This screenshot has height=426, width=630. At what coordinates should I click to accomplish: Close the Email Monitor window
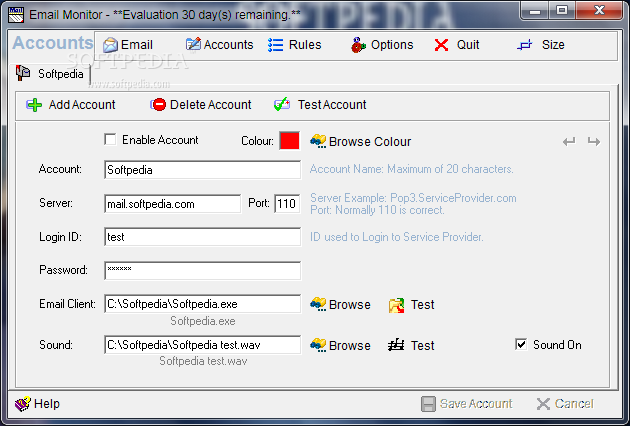599,10
